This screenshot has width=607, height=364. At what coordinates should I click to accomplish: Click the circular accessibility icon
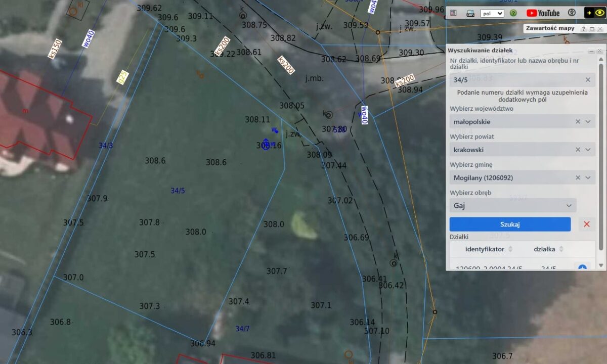(572, 13)
